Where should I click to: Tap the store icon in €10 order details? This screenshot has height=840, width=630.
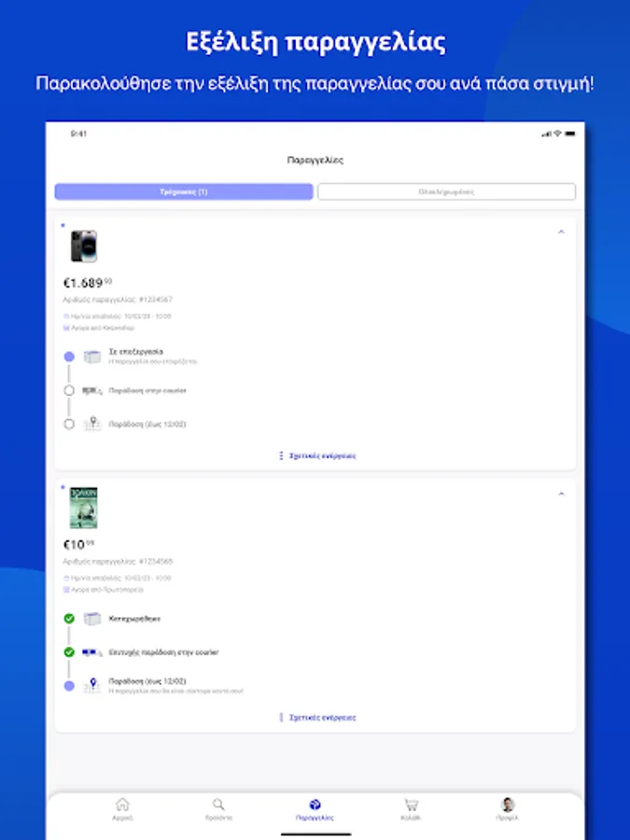pyautogui.click(x=66, y=590)
